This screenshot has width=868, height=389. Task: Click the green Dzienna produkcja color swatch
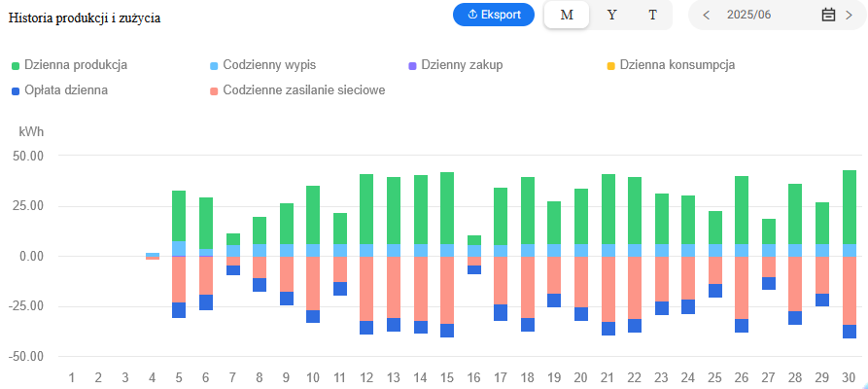coord(17,66)
